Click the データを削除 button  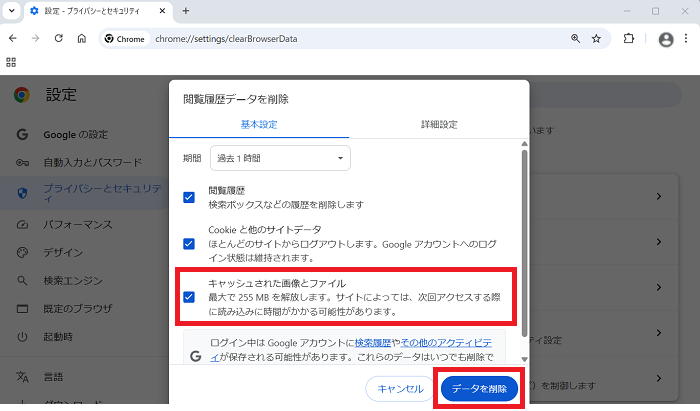coord(479,388)
